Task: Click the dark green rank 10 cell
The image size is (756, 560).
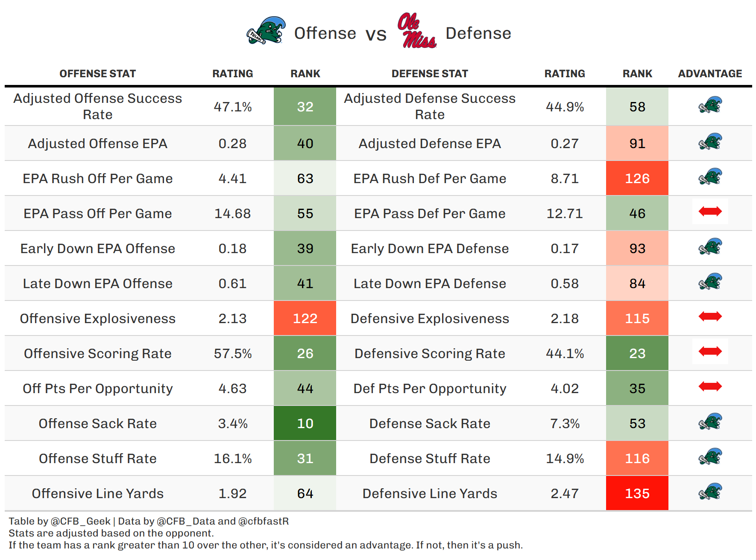Action: 305,423
